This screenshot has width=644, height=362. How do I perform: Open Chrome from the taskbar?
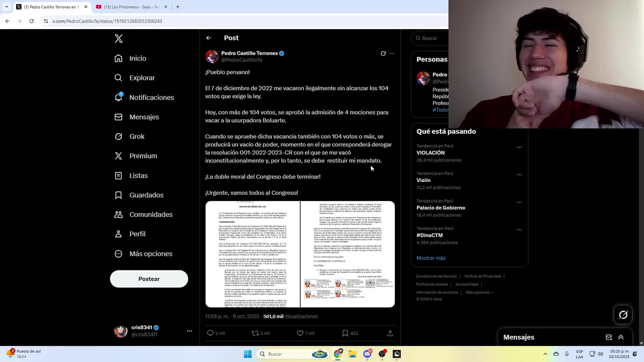pyautogui.click(x=338, y=354)
